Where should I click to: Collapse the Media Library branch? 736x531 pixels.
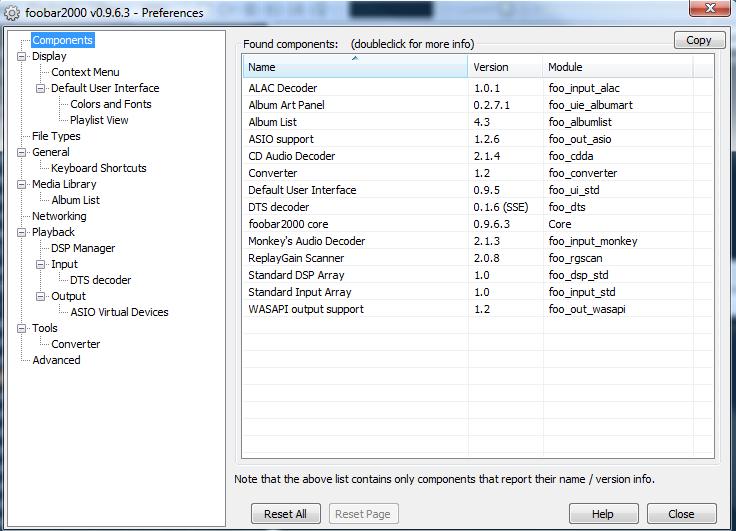pos(21,185)
